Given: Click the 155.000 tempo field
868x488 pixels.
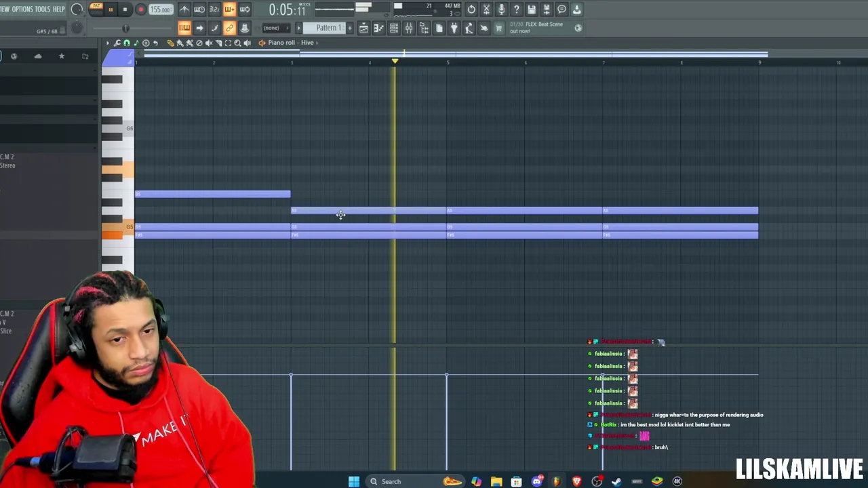Looking at the screenshot, I should pos(160,9).
